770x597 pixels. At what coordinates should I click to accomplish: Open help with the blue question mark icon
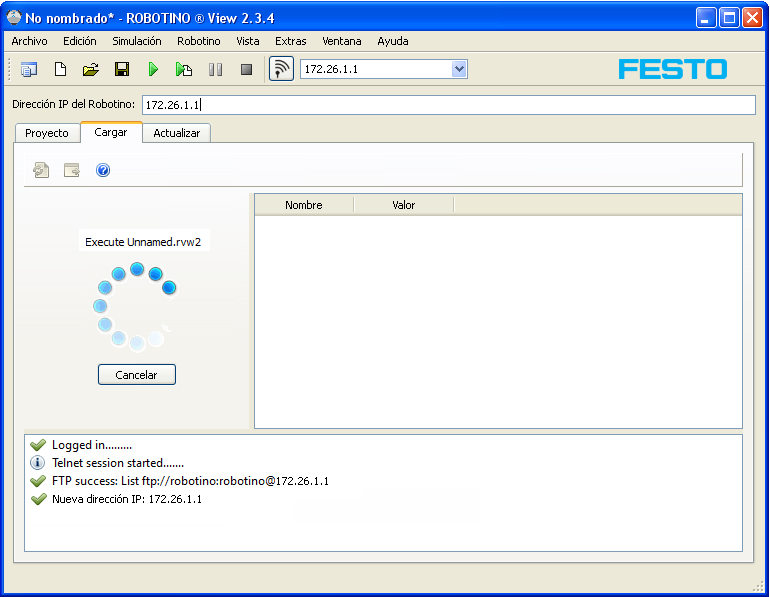[103, 170]
